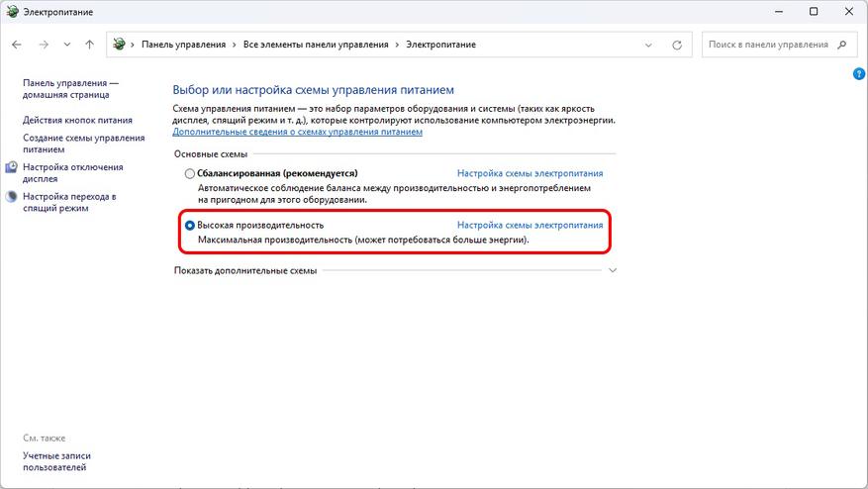Open recent locations dropdown arrow

tap(67, 45)
